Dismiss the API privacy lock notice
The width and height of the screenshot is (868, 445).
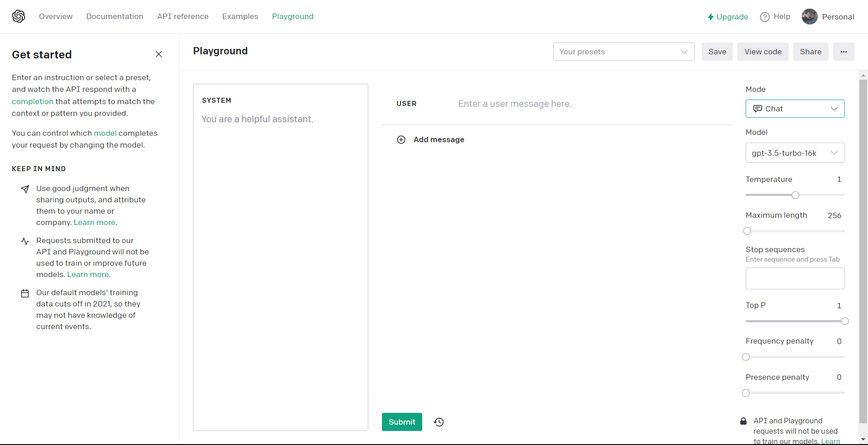coord(743,421)
